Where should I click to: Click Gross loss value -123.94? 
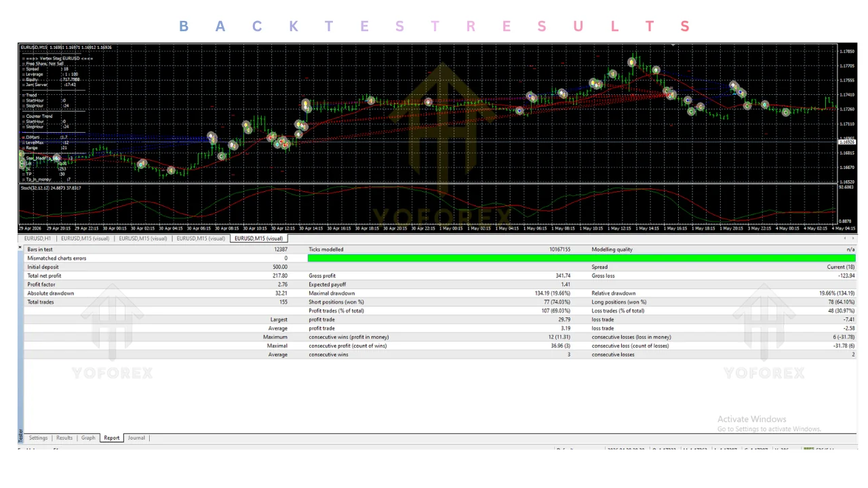[846, 276]
